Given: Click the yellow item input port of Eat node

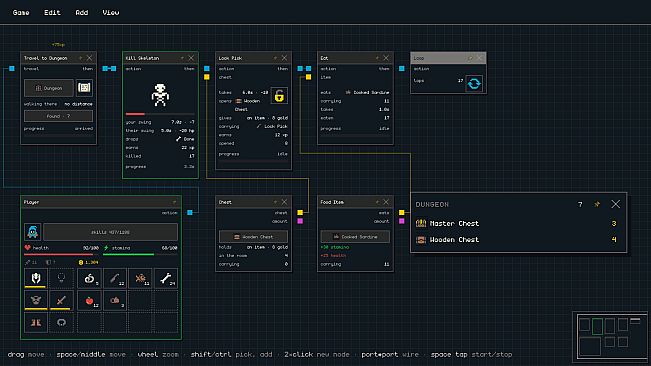Looking at the screenshot, I should [308, 77].
